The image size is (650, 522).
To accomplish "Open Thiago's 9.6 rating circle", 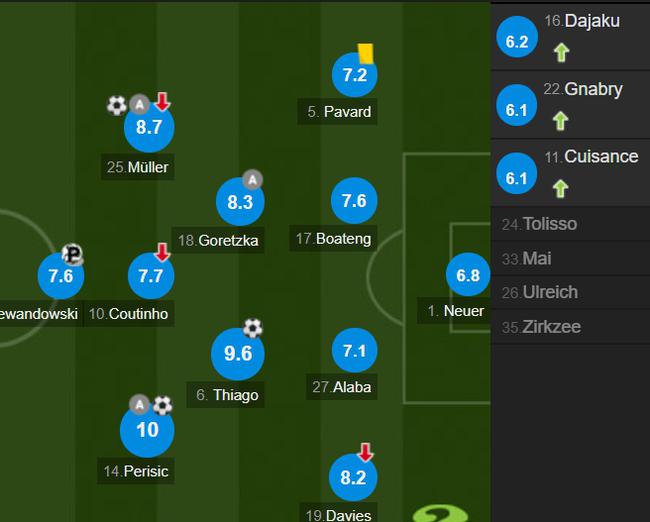I will (238, 354).
